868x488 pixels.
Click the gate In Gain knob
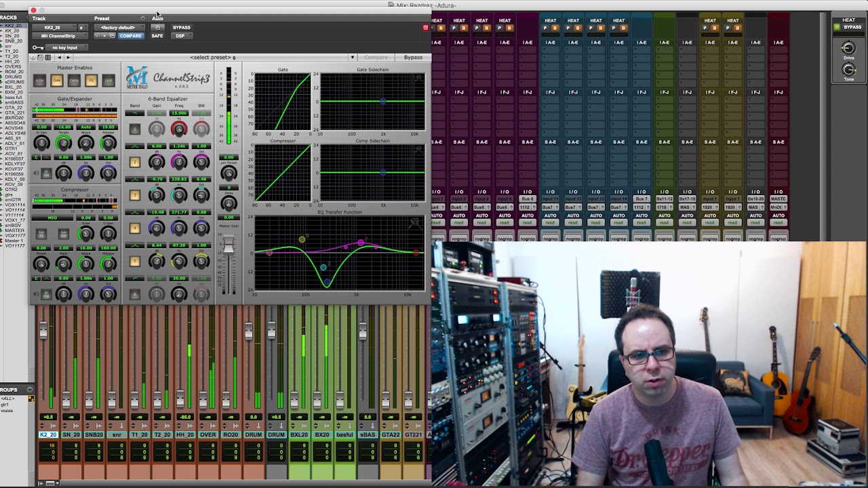click(x=41, y=143)
